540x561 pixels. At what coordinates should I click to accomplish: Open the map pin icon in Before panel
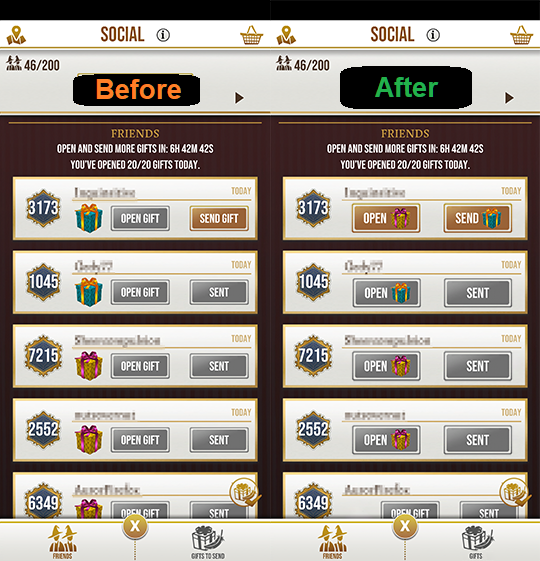click(x=16, y=35)
